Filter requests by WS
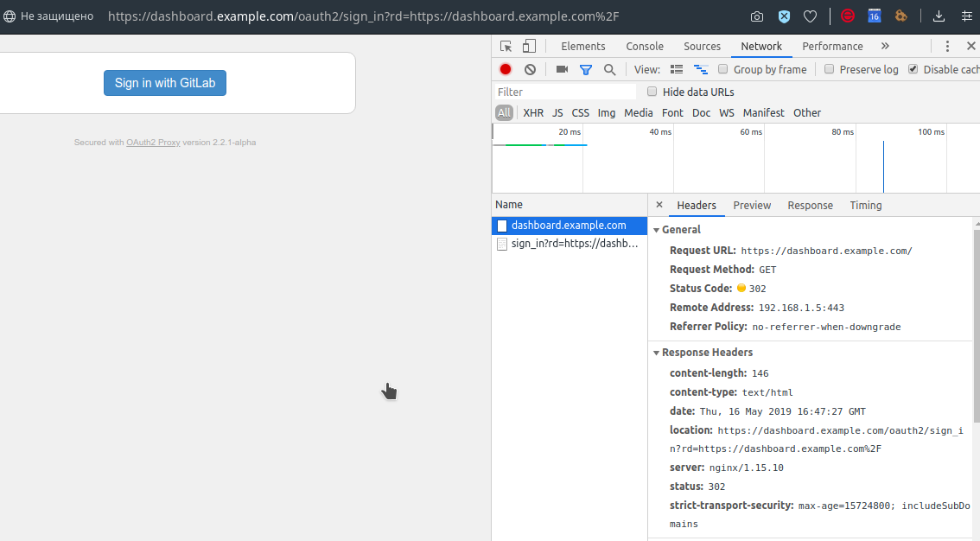The height and width of the screenshot is (541, 980). tap(726, 113)
